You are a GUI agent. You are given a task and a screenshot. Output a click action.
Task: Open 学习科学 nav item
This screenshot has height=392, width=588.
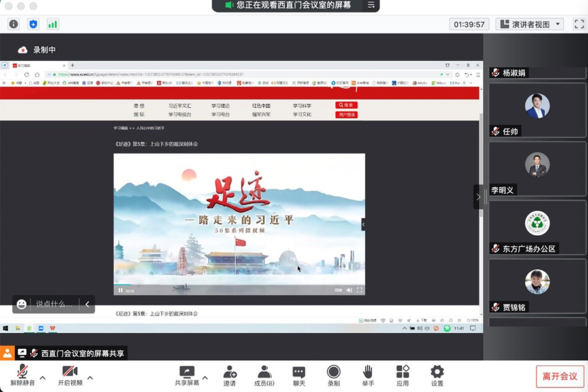pyautogui.click(x=302, y=106)
